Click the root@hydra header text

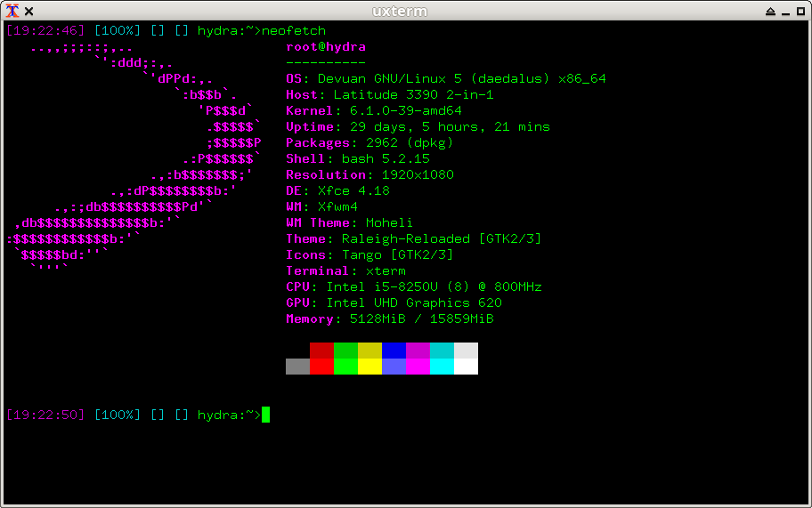[326, 47]
